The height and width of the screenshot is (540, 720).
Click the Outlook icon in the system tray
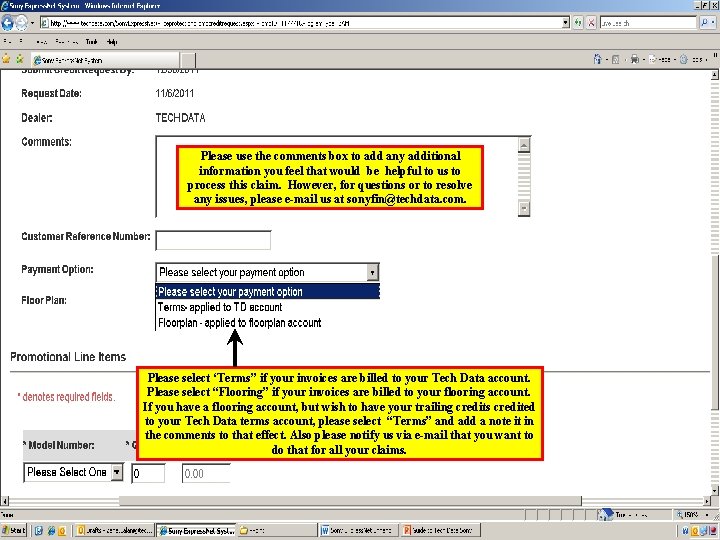[695, 531]
